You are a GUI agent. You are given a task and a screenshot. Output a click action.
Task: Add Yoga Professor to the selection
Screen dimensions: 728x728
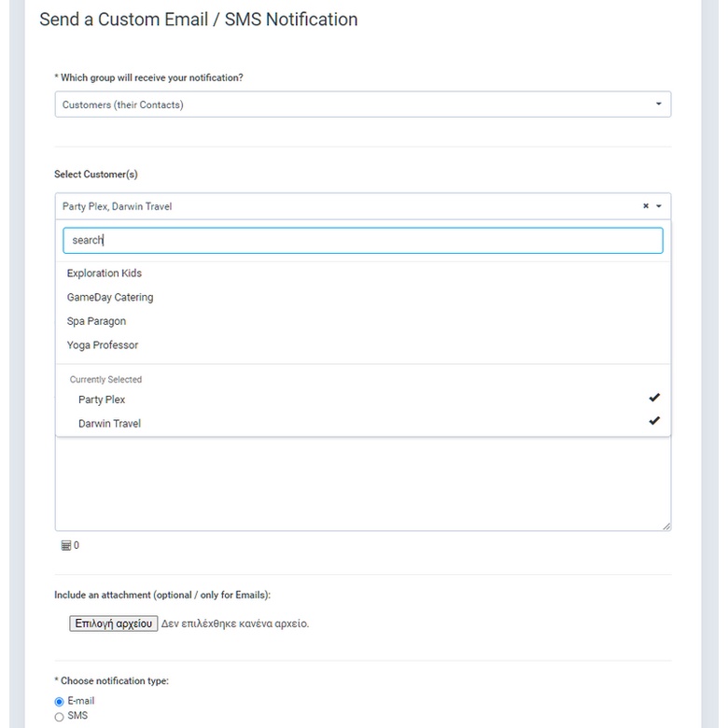click(x=103, y=345)
